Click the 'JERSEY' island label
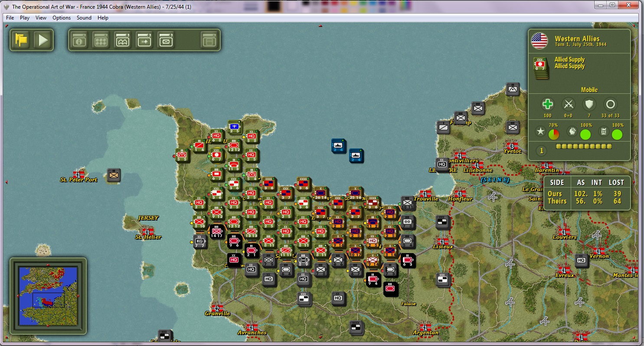The height and width of the screenshot is (346, 644). [148, 218]
